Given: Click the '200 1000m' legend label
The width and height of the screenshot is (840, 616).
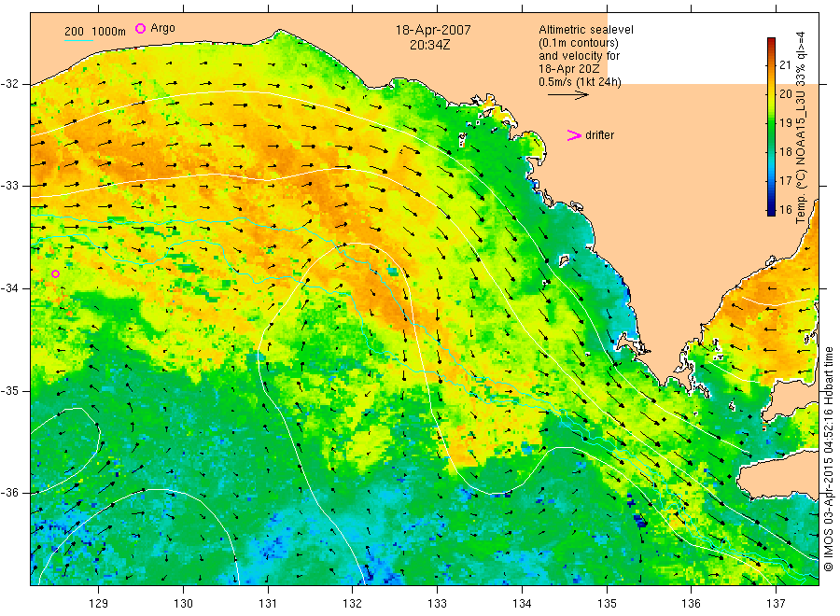Looking at the screenshot, I should 95,32.
